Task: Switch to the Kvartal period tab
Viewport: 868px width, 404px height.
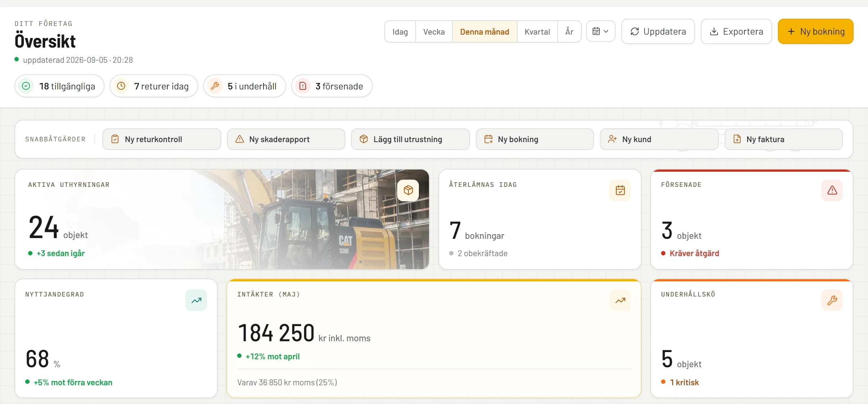Action: point(537,32)
